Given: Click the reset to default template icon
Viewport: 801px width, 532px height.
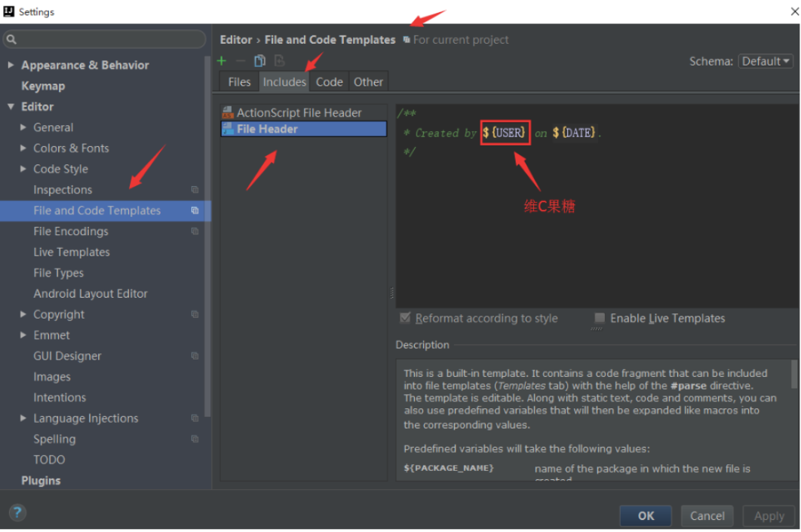Looking at the screenshot, I should (x=279, y=61).
